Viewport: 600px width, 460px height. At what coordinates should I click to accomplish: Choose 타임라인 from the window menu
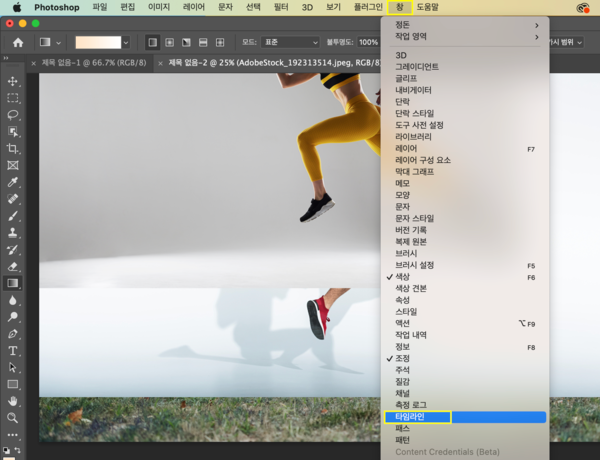(x=465, y=417)
